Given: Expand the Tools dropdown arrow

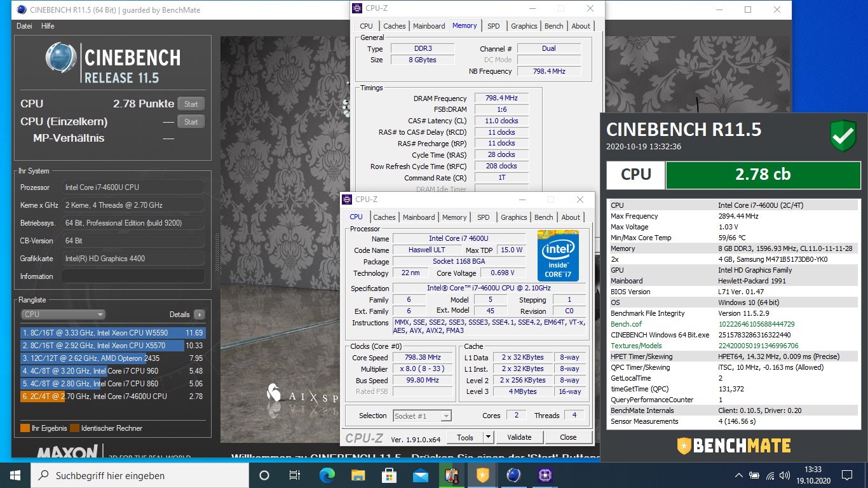Looking at the screenshot, I should (488, 437).
